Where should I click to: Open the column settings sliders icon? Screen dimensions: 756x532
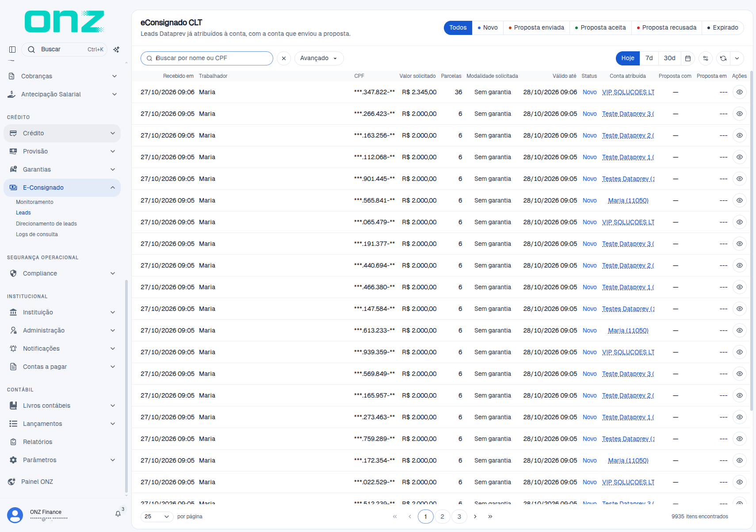click(706, 58)
